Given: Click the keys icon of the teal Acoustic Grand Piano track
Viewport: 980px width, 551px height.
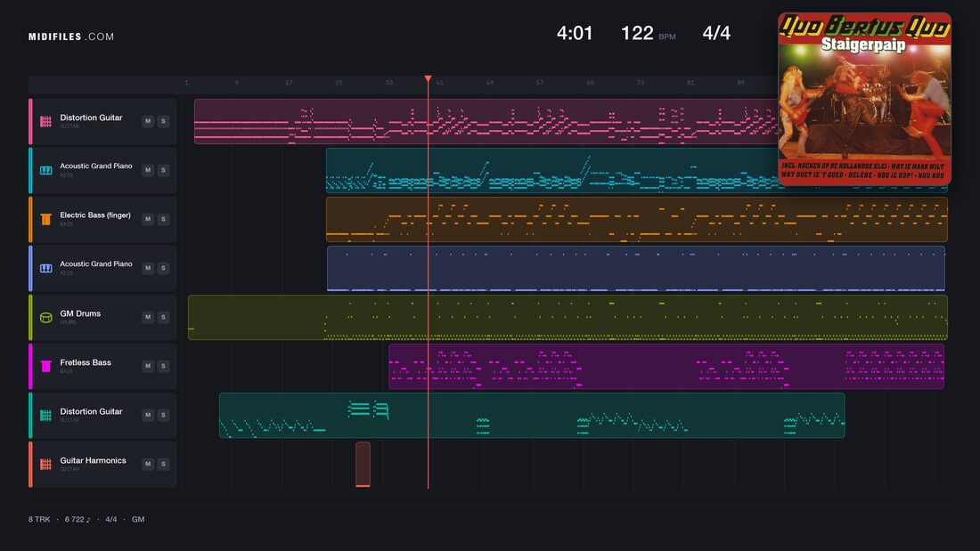Looking at the screenshot, I should (x=45, y=170).
